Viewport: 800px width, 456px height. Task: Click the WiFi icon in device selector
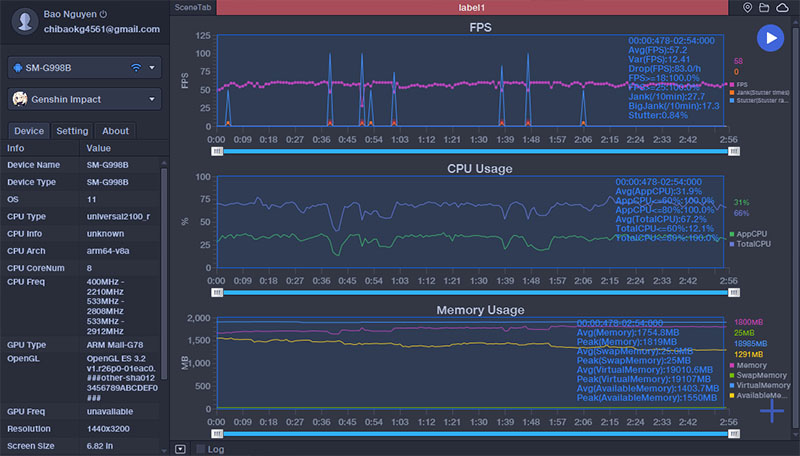(x=136, y=68)
